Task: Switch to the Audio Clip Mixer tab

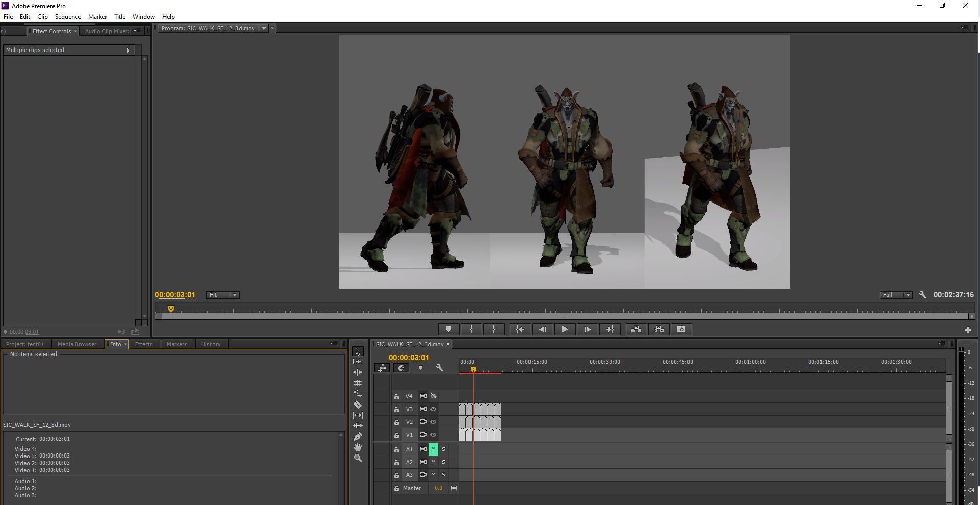Action: [107, 31]
